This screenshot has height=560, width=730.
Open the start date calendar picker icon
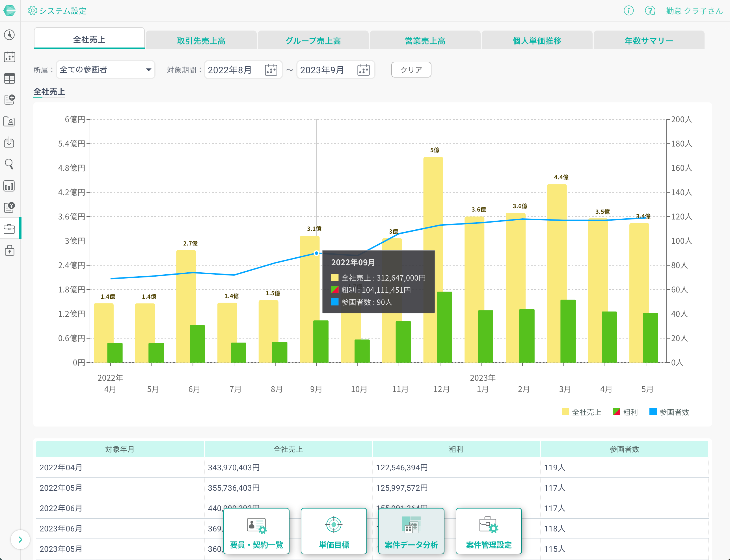click(x=271, y=70)
